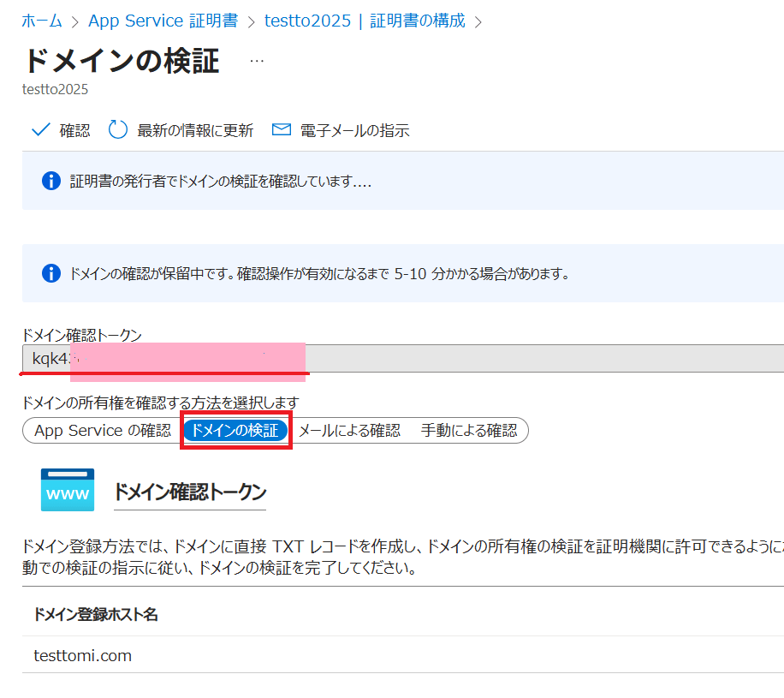Open the App Service 証明書 breadcrumb link

pos(162,21)
